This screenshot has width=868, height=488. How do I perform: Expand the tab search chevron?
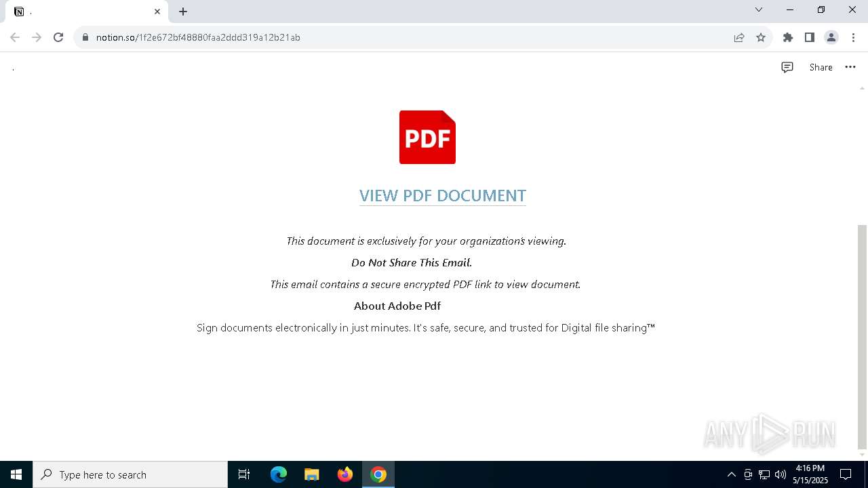(759, 10)
